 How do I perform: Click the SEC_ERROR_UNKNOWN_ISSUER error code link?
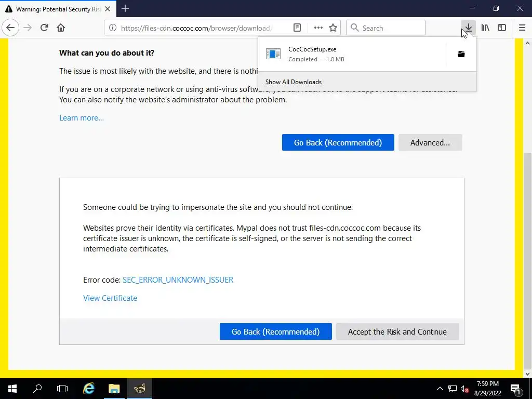pos(178,280)
